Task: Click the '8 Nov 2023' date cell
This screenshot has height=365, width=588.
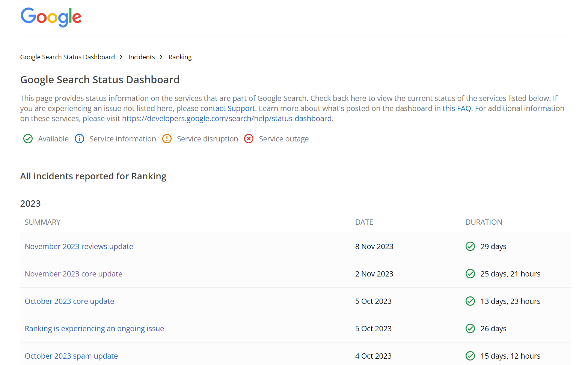Action: [374, 246]
